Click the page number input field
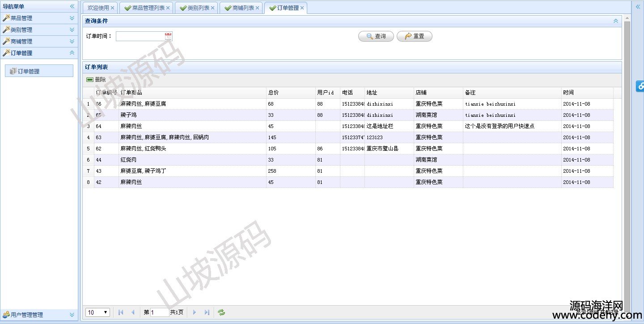Image resolution: width=644 pixels, height=324 pixels. click(x=160, y=312)
